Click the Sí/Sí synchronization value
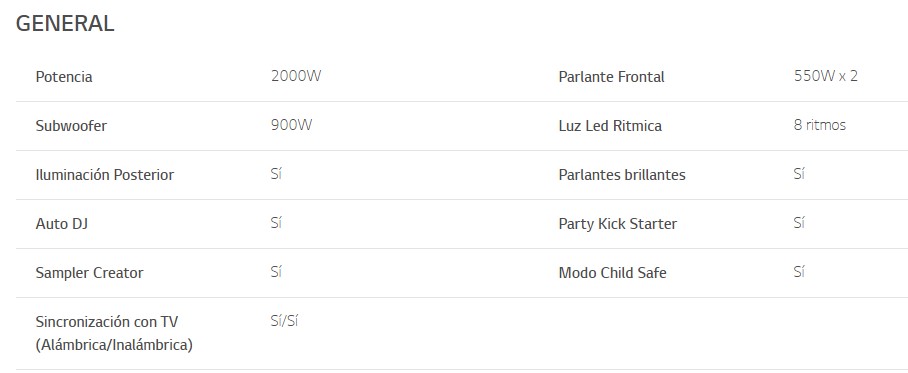908x373 pixels. 284,321
